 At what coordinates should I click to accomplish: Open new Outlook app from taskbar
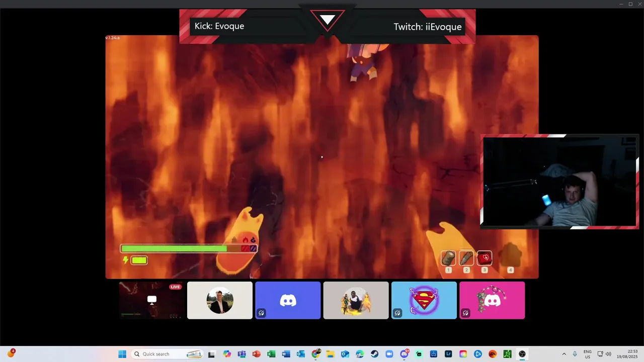(x=345, y=354)
